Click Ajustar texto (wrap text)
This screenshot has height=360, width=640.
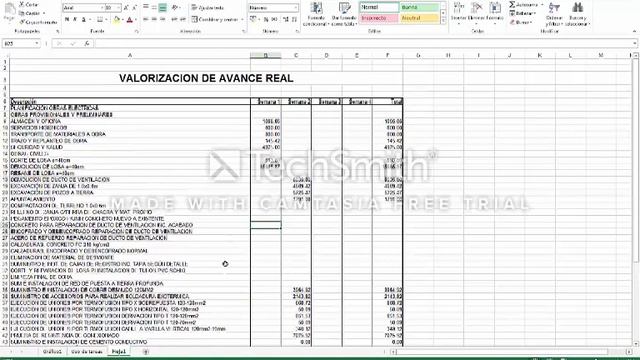pos(207,8)
